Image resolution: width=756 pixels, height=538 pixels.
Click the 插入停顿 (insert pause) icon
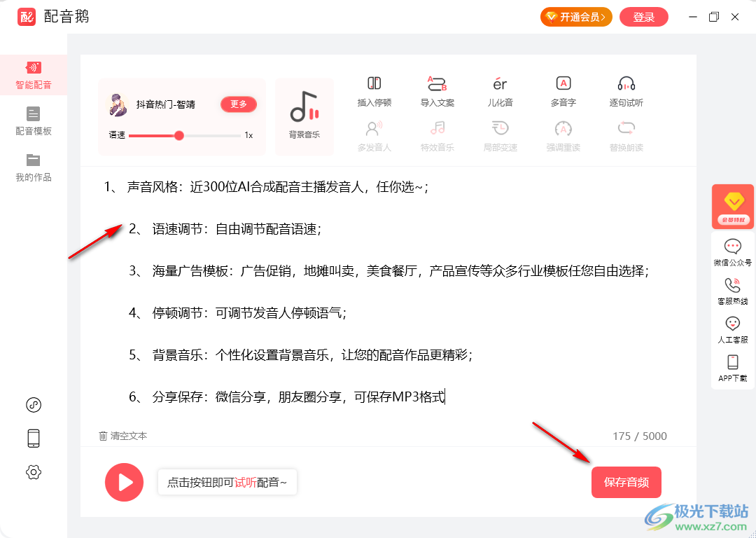(x=374, y=84)
